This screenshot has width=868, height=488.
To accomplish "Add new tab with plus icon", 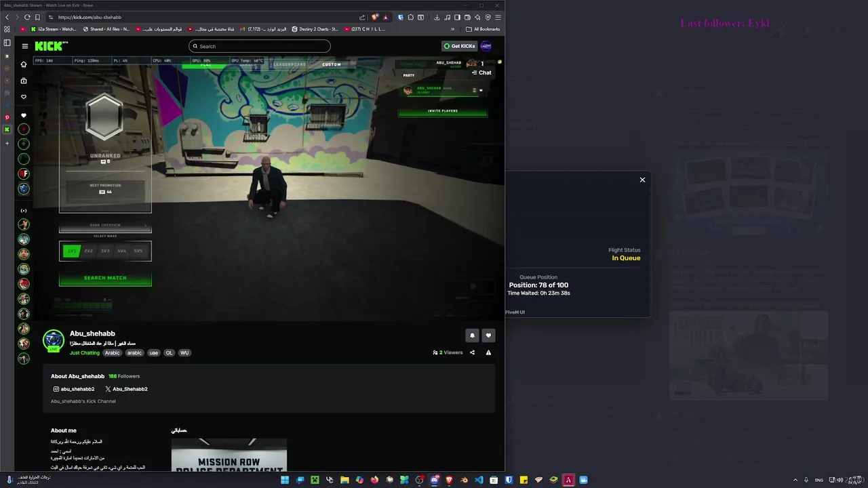I will pos(7,143).
